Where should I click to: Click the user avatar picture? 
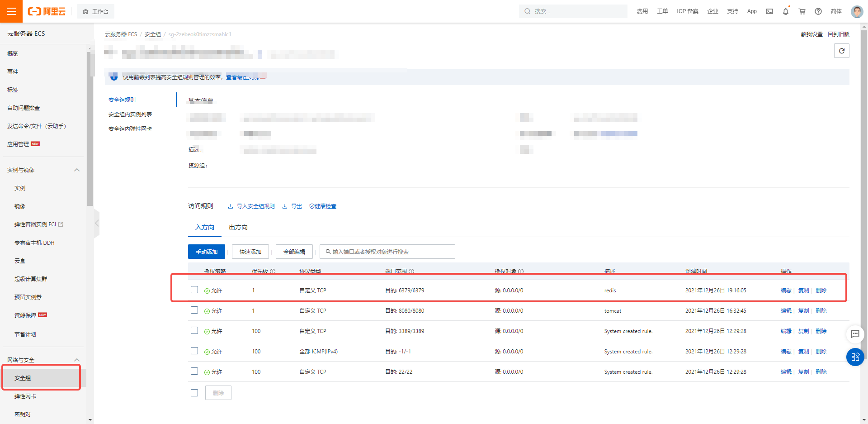point(857,11)
